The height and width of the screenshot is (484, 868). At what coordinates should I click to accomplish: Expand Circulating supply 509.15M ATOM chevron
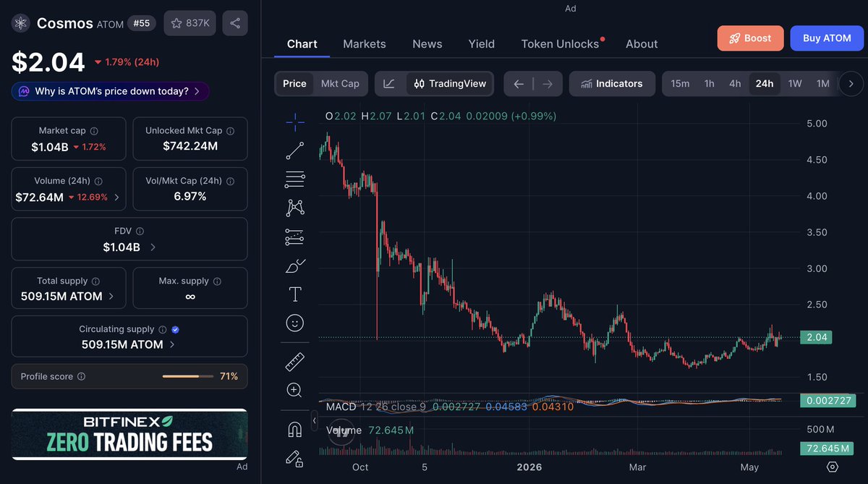[x=171, y=345]
